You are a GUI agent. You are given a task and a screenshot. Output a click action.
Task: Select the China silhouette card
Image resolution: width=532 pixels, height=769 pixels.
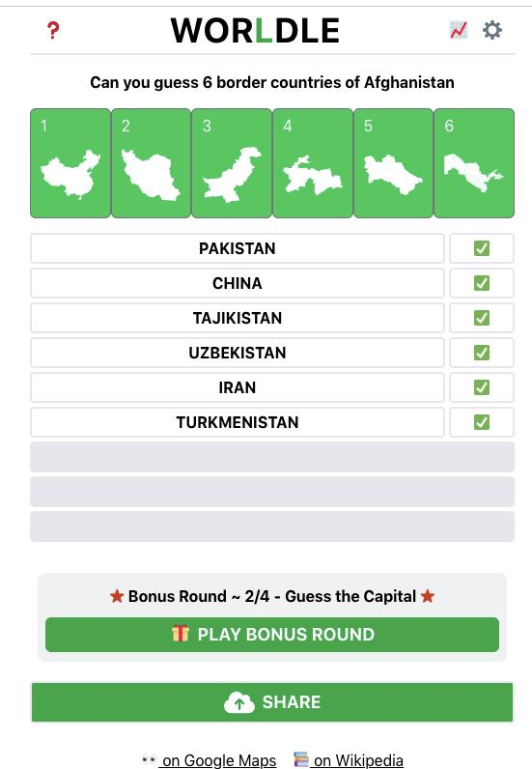pyautogui.click(x=70, y=163)
